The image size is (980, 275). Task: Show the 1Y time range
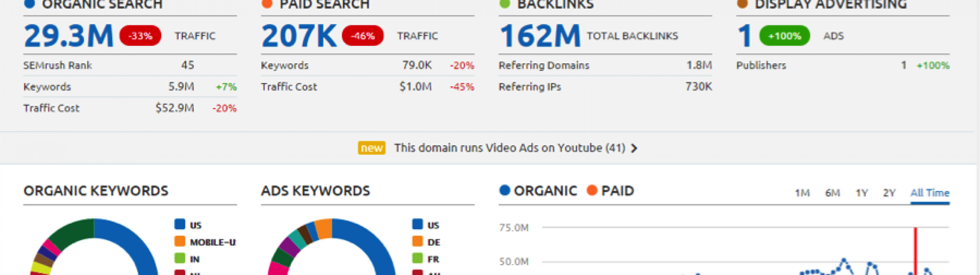point(862,193)
